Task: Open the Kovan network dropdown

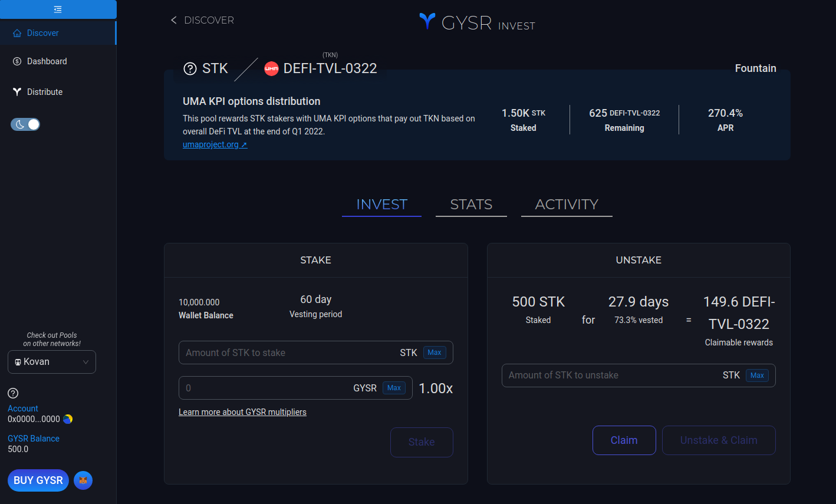Action: pyautogui.click(x=52, y=362)
